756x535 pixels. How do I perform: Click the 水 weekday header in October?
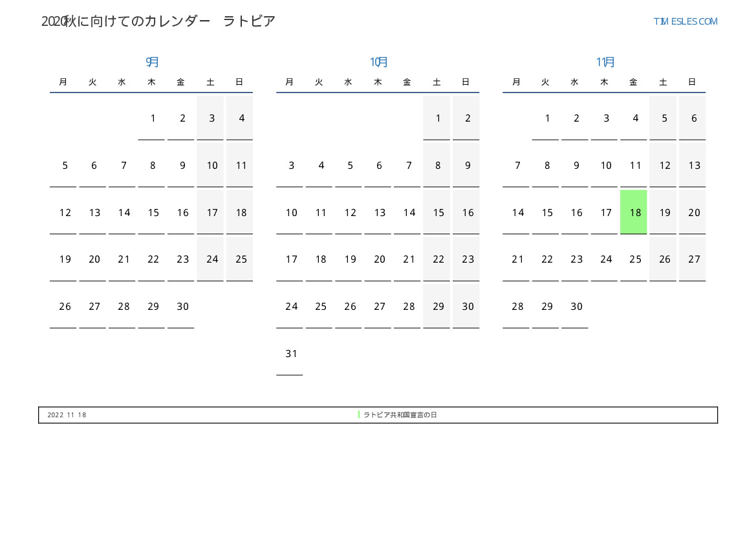pyautogui.click(x=349, y=82)
